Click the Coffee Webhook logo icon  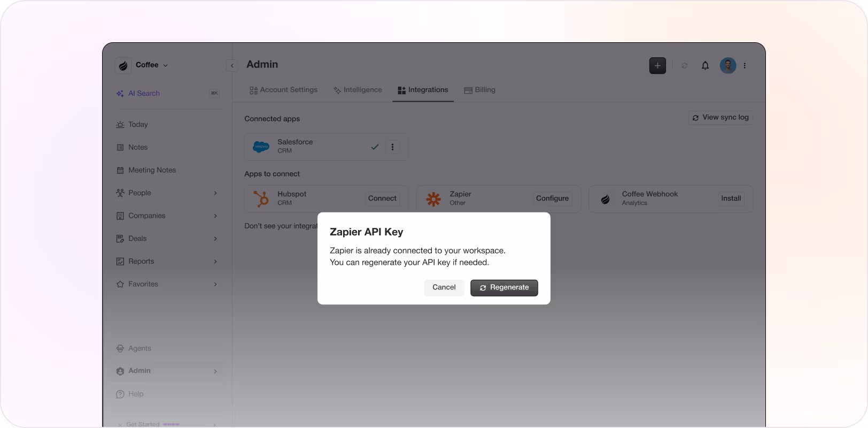click(x=606, y=199)
